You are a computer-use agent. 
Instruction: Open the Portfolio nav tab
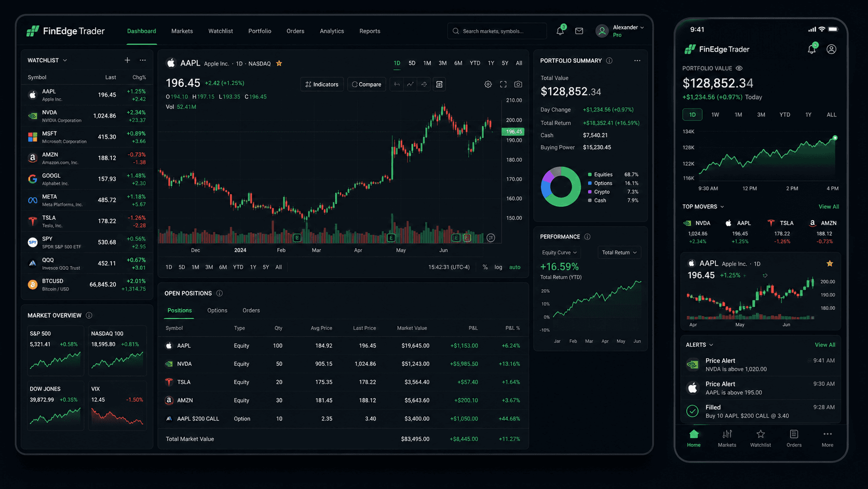point(260,31)
